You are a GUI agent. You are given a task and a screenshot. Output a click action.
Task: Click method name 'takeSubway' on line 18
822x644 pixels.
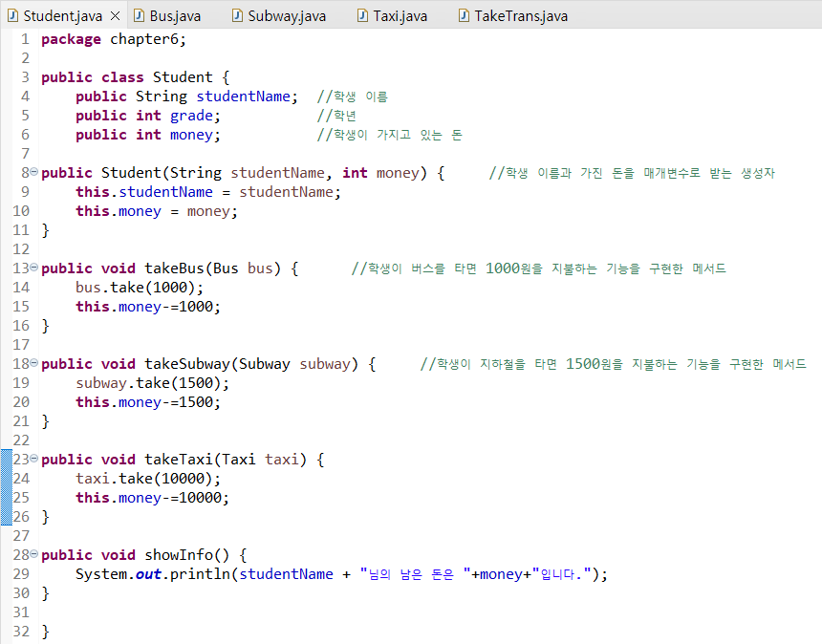pyautogui.click(x=187, y=364)
